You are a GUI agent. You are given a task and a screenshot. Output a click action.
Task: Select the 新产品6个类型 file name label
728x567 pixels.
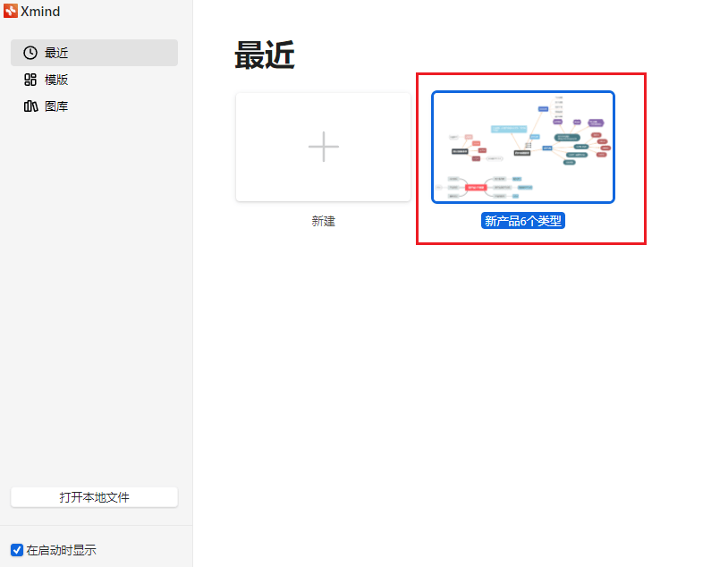(x=523, y=221)
